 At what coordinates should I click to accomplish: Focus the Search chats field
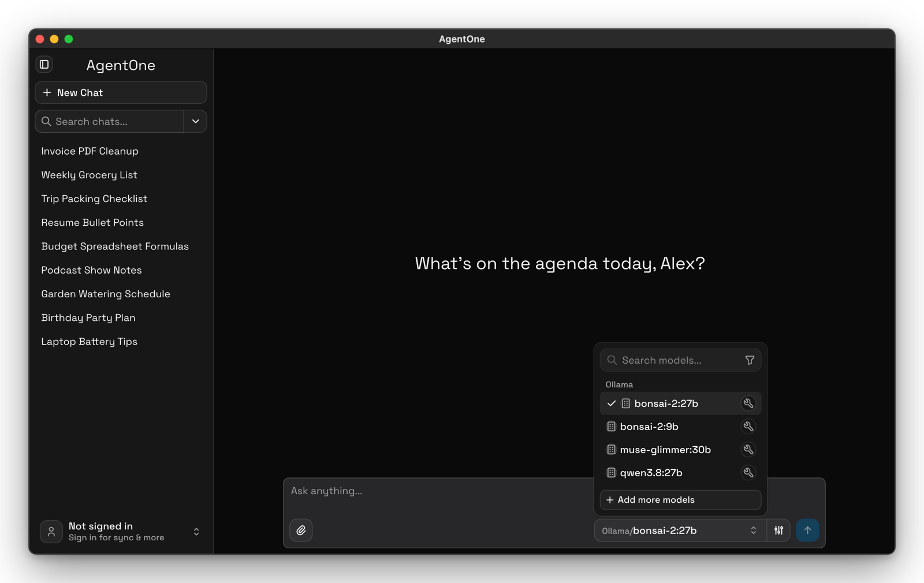[110, 121]
